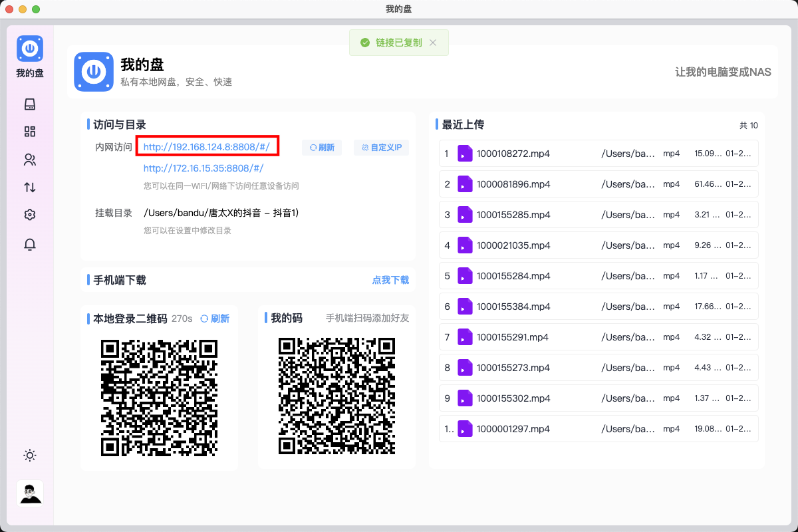
Task: Click the file icon of 1000108272.mp4
Action: [x=465, y=154]
